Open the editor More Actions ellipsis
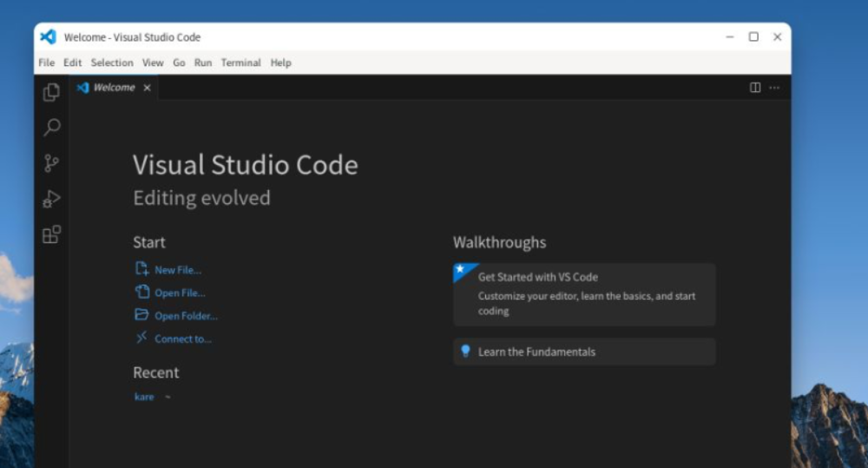This screenshot has height=468, width=868. (x=774, y=88)
